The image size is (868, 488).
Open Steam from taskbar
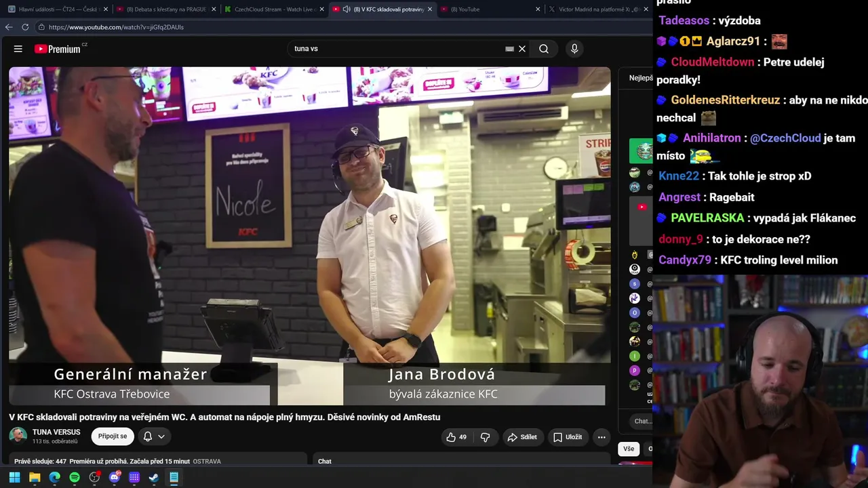(x=154, y=478)
